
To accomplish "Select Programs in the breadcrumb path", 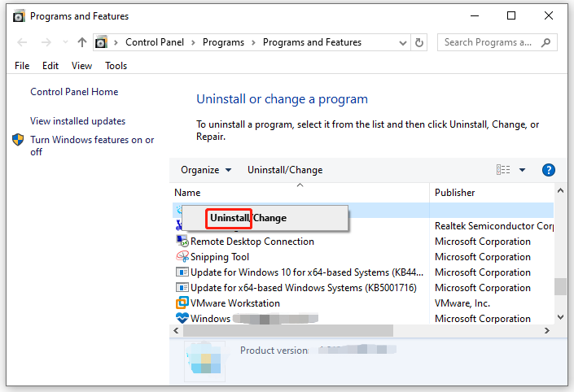I will click(x=223, y=42).
